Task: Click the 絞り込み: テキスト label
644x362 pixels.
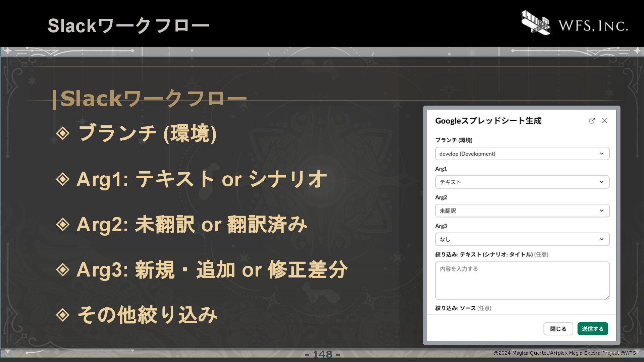Action: [x=492, y=254]
